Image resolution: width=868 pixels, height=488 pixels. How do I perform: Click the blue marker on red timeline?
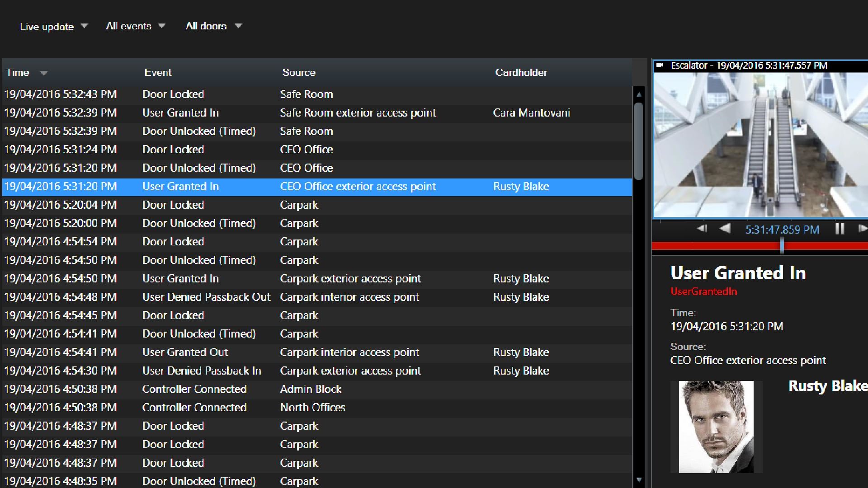(782, 246)
